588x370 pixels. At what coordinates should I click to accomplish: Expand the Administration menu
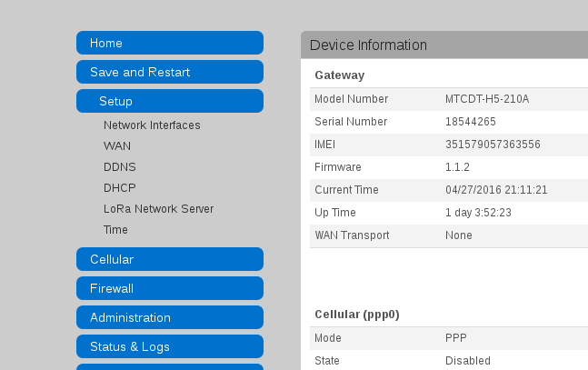pyautogui.click(x=170, y=317)
